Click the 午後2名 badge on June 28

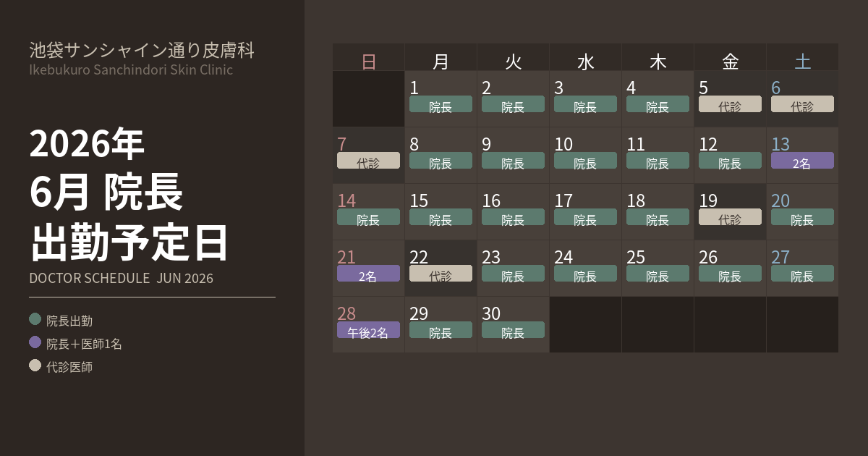pyautogui.click(x=368, y=330)
